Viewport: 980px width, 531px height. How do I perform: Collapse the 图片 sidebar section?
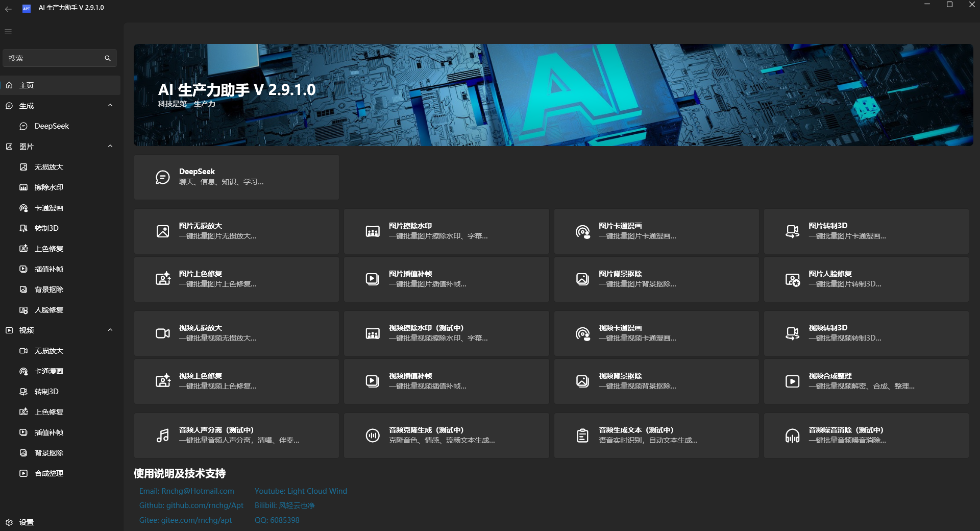click(110, 146)
